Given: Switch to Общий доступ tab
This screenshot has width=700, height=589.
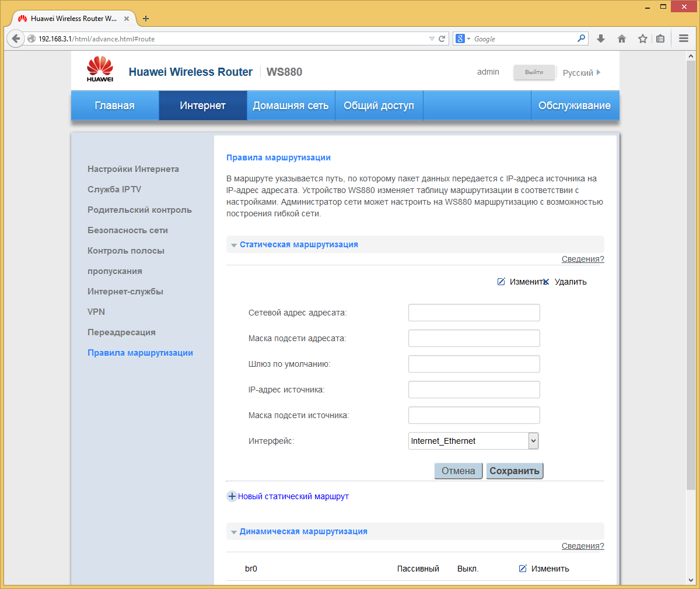Looking at the screenshot, I should [379, 106].
